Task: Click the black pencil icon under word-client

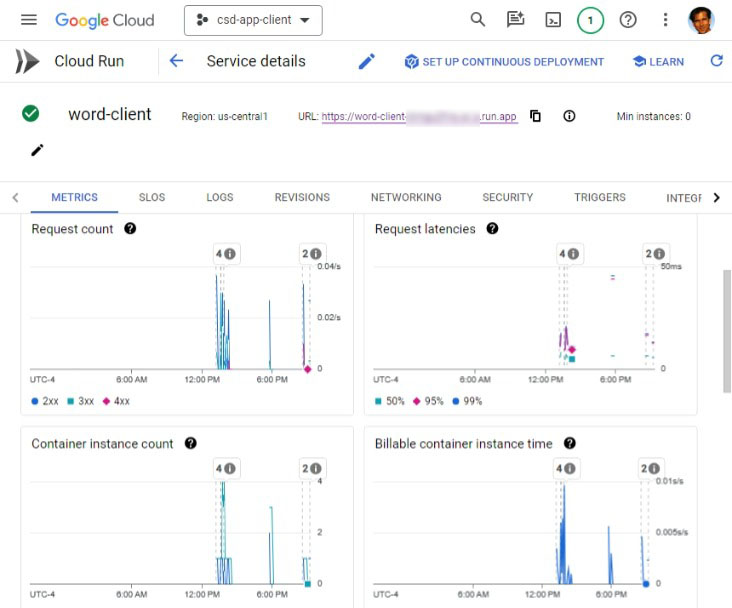Action: pos(37,150)
